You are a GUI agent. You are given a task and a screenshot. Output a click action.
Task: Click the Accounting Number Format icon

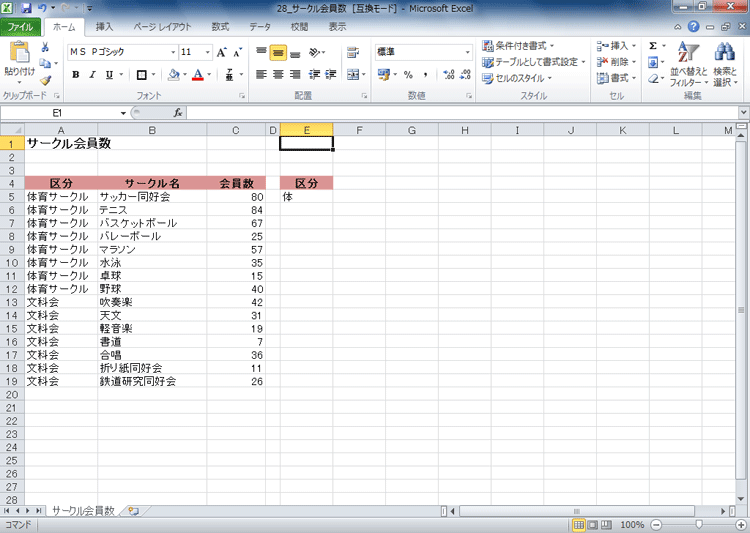[384, 74]
